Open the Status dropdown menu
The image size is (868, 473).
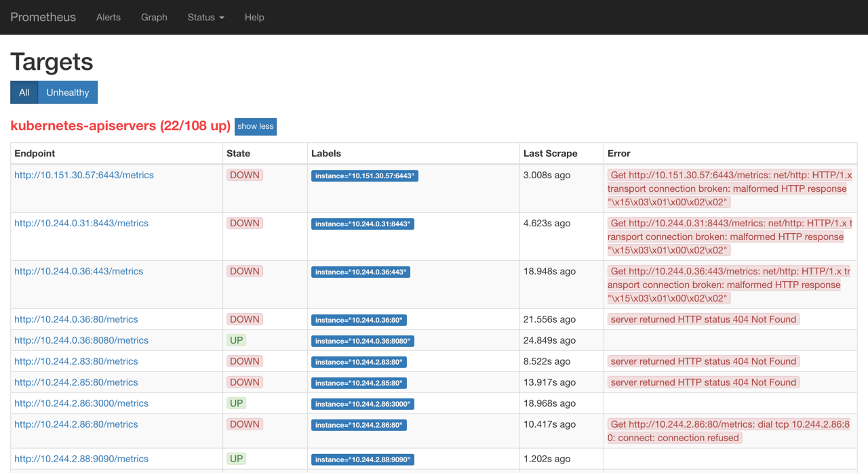pyautogui.click(x=205, y=17)
